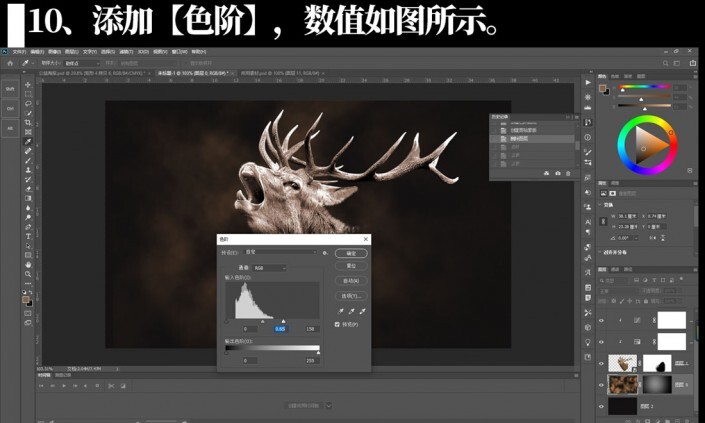The width and height of the screenshot is (705, 423).
Task: Pick the gray point eyedropper in Levels
Action: (351, 311)
